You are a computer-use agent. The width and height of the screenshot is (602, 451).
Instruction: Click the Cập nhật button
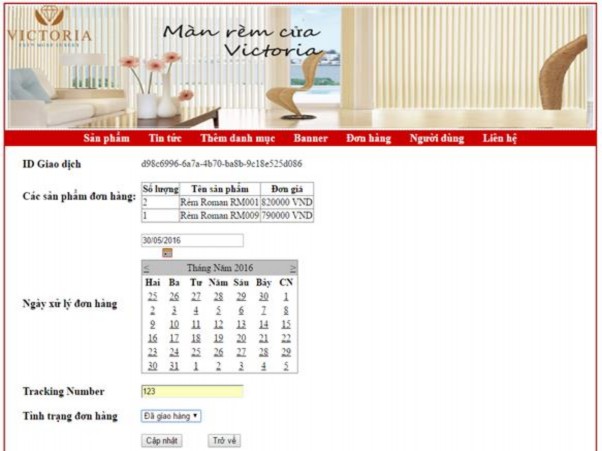coord(162,441)
